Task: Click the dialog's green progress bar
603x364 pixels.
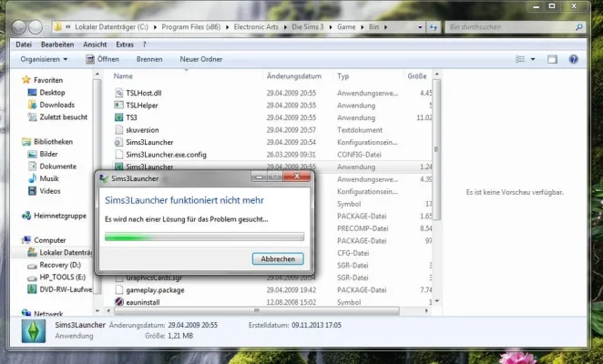Action: click(x=204, y=237)
